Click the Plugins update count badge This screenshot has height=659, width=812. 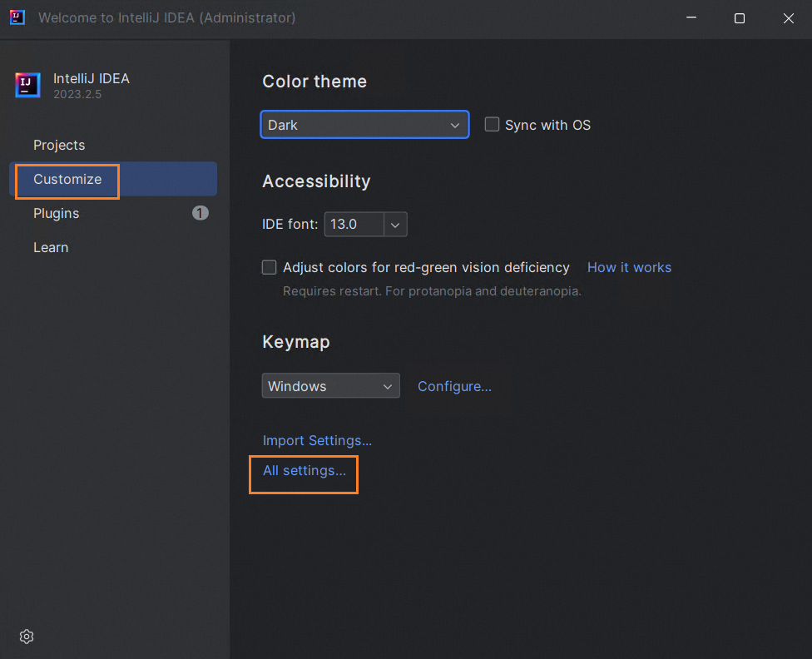click(x=200, y=213)
